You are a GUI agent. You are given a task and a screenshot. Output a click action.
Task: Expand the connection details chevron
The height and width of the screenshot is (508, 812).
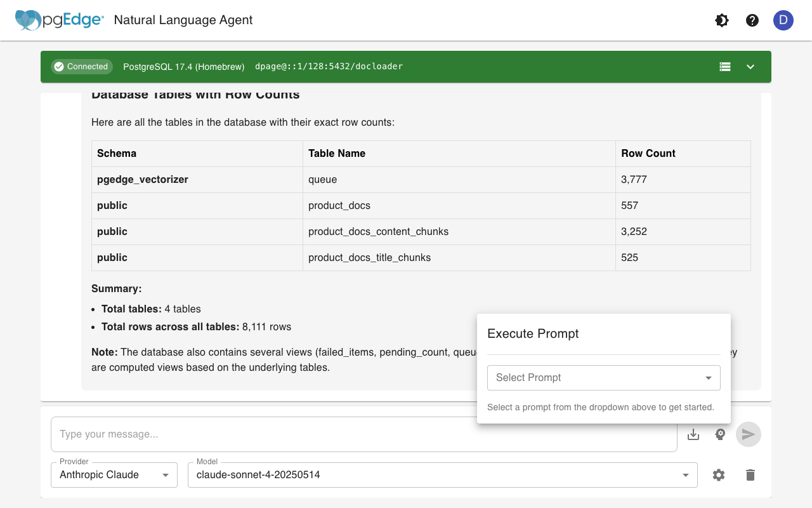pos(750,67)
